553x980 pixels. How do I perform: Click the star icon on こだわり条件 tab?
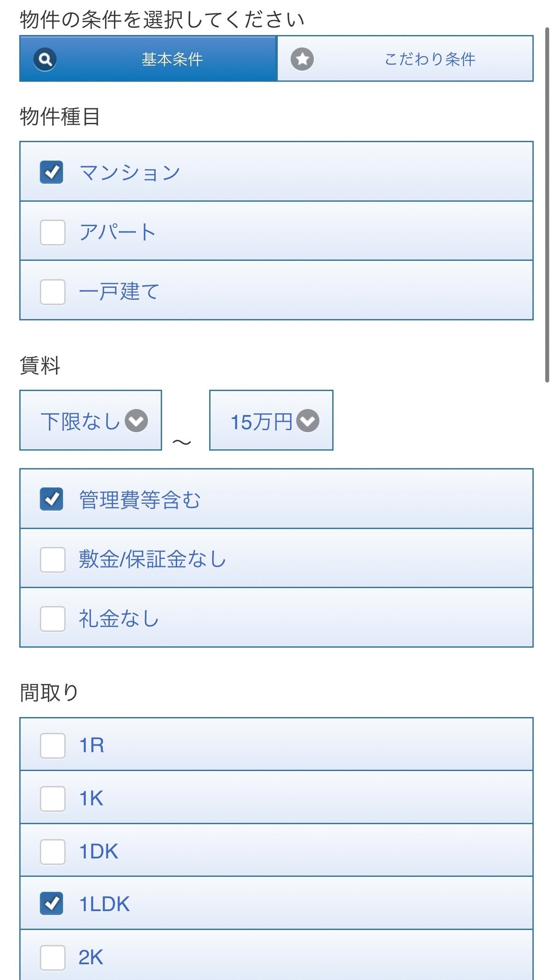302,59
